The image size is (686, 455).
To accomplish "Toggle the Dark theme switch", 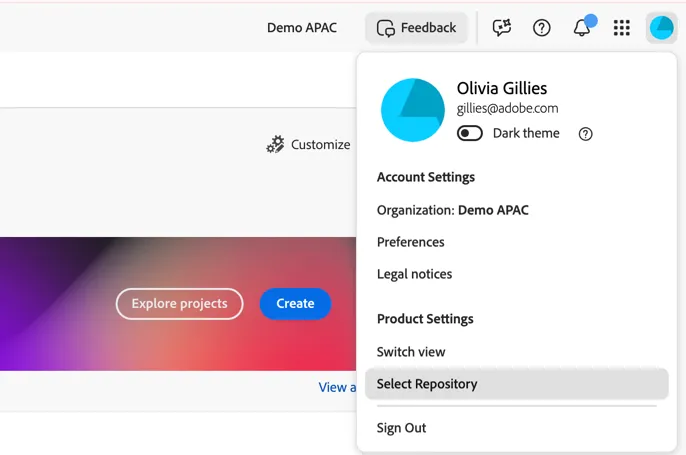I will pyautogui.click(x=470, y=133).
